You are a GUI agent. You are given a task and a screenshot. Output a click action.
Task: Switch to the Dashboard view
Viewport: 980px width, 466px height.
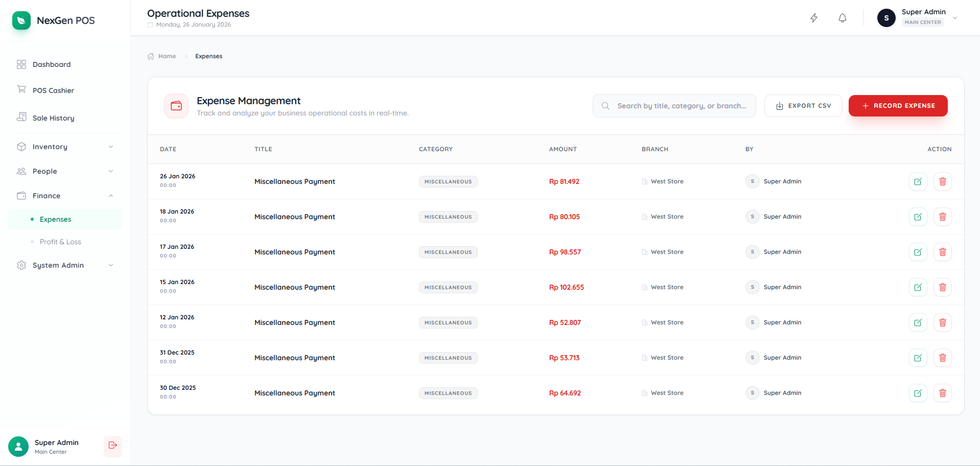pos(51,64)
